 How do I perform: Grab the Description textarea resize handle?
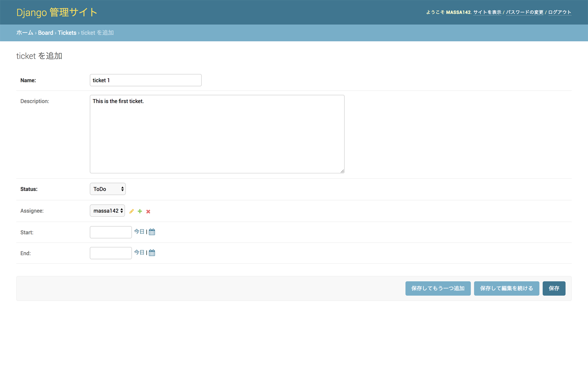(x=342, y=171)
